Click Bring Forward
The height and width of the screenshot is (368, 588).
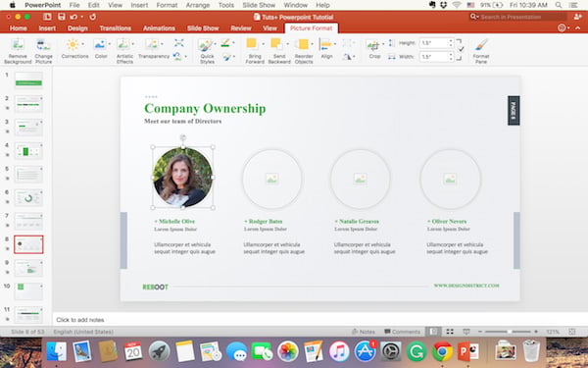(255, 51)
